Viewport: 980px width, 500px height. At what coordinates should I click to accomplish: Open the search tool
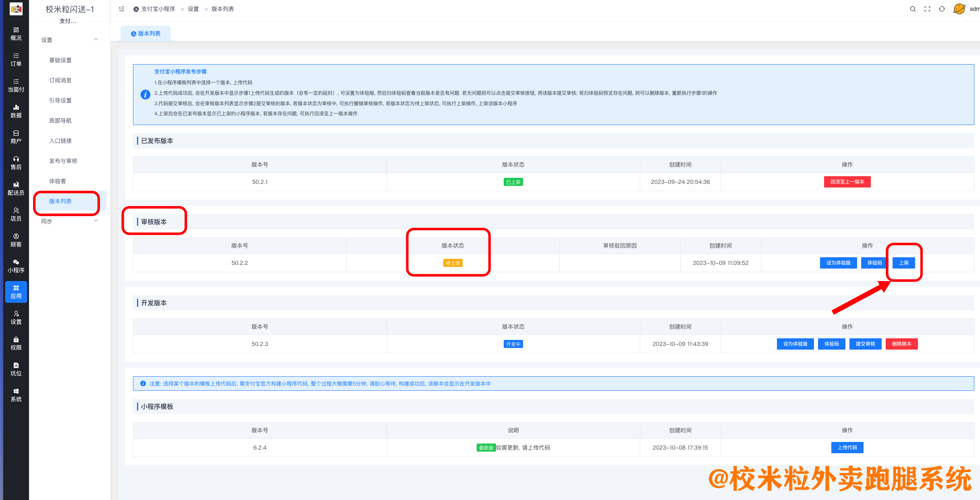click(x=913, y=8)
